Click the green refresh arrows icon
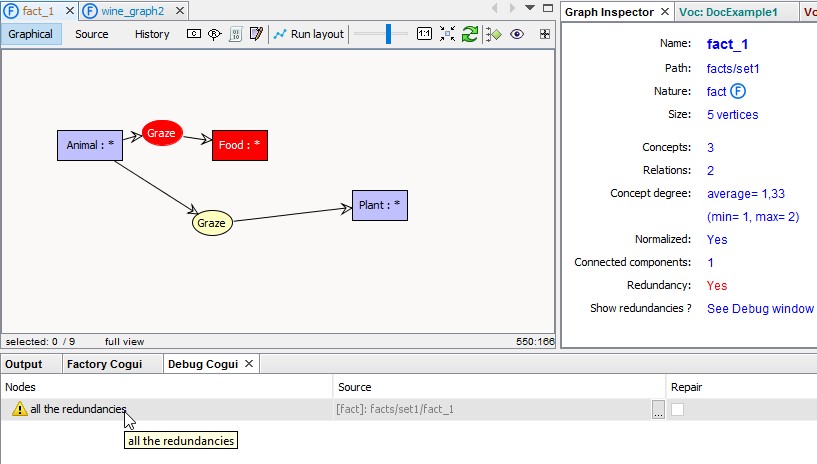 [x=469, y=34]
